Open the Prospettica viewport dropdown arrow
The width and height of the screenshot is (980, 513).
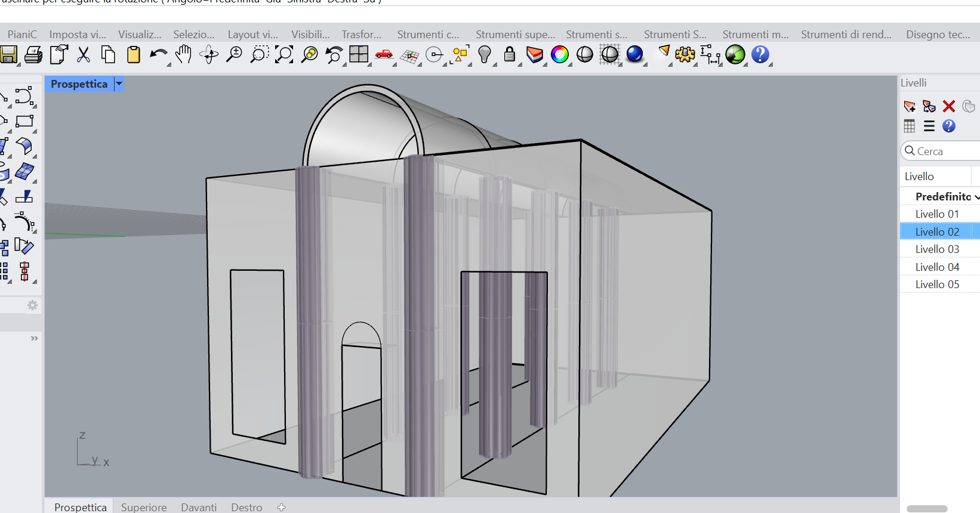(119, 84)
